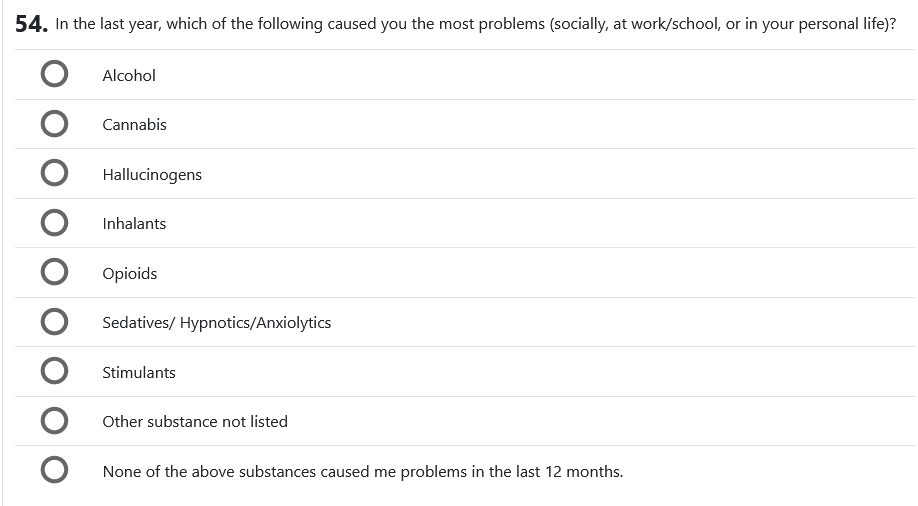Select the Stimulants radio button

click(x=55, y=372)
